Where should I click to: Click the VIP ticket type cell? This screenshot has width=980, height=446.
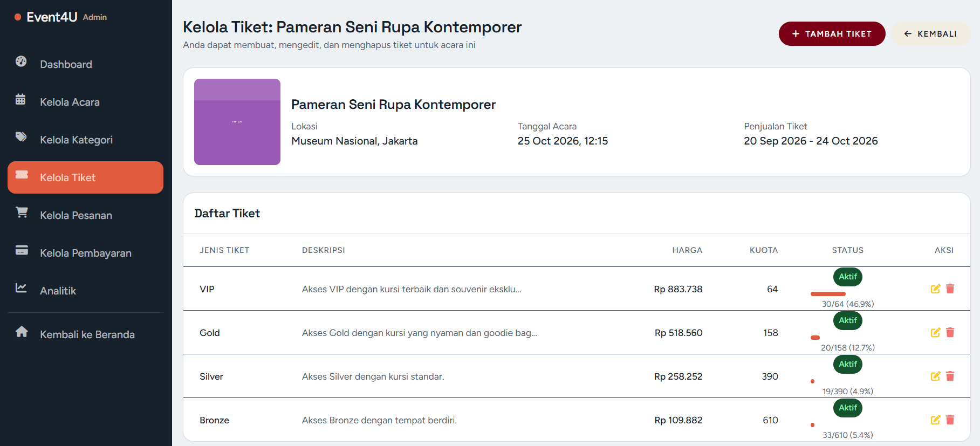(207, 289)
